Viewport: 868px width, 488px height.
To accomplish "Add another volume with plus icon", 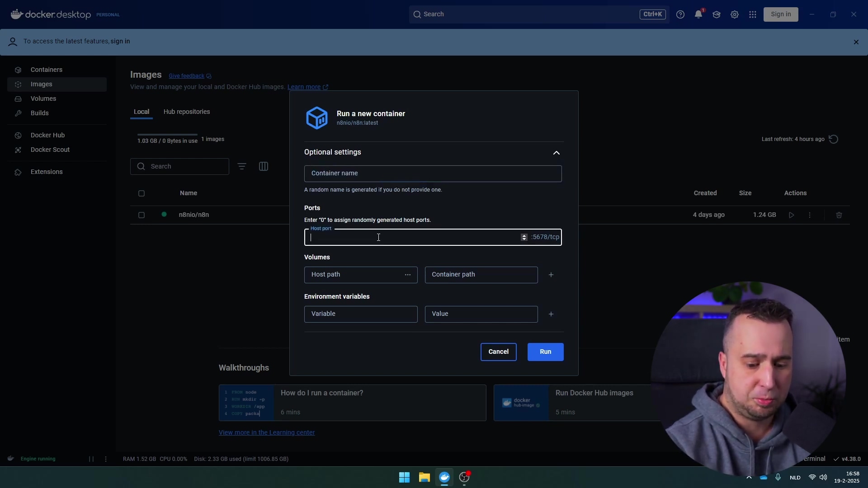I will pyautogui.click(x=551, y=275).
